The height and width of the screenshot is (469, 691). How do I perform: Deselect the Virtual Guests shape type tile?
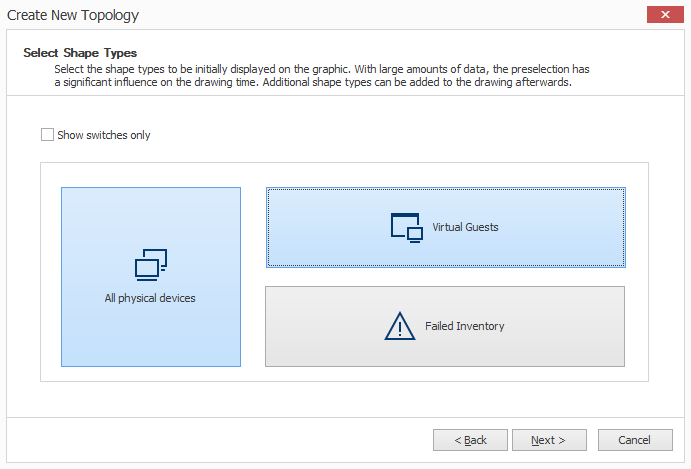pos(446,227)
